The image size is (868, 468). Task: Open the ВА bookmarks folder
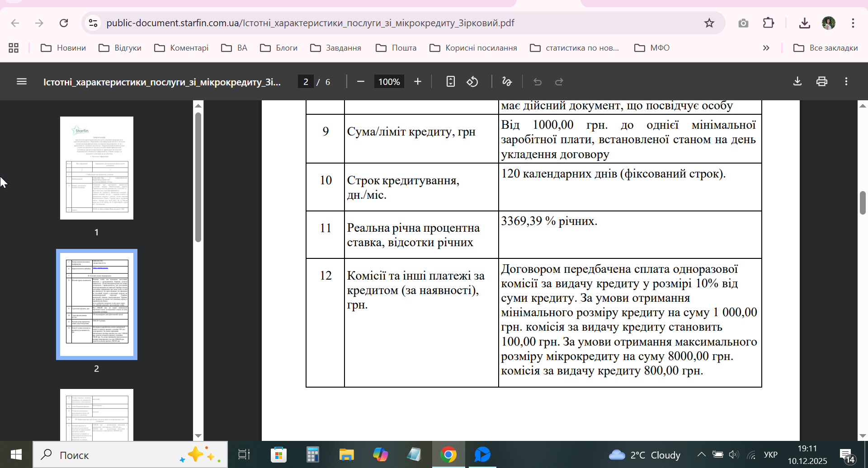pos(234,48)
